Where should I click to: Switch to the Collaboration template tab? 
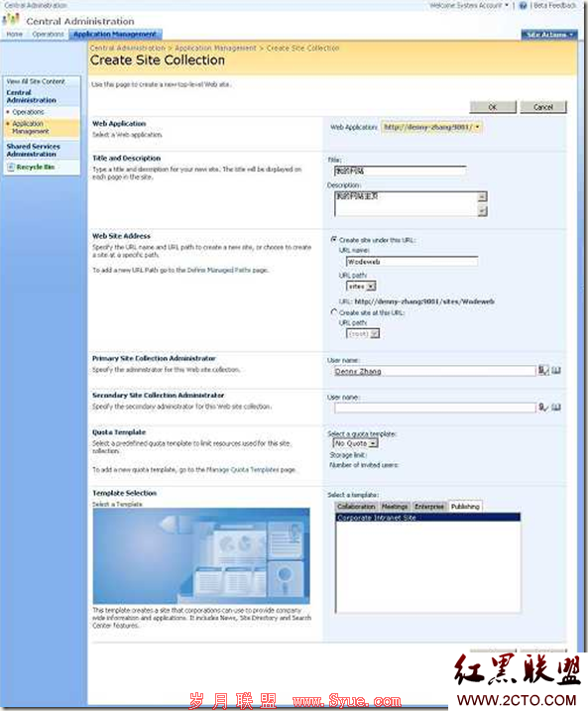coord(356,506)
